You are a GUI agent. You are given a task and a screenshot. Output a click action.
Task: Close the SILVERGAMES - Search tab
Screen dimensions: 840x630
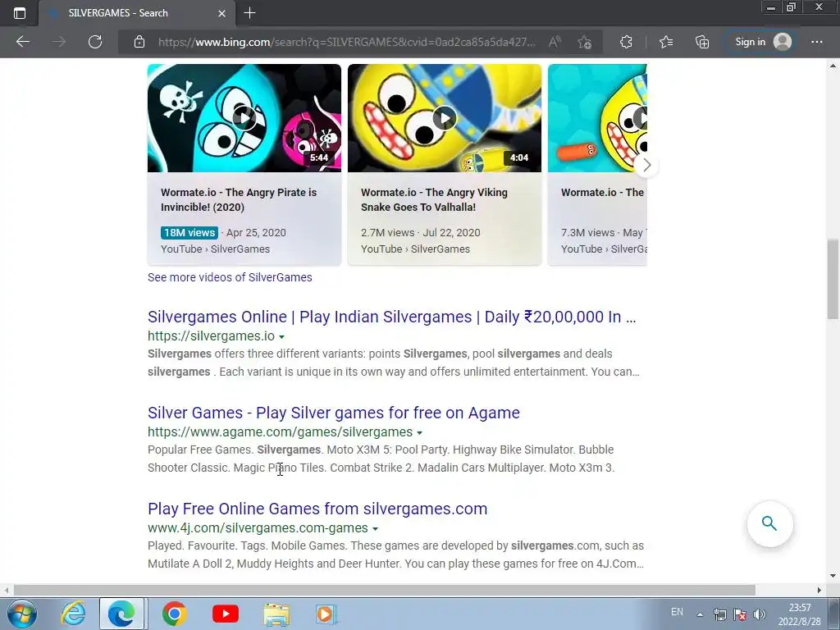point(221,13)
